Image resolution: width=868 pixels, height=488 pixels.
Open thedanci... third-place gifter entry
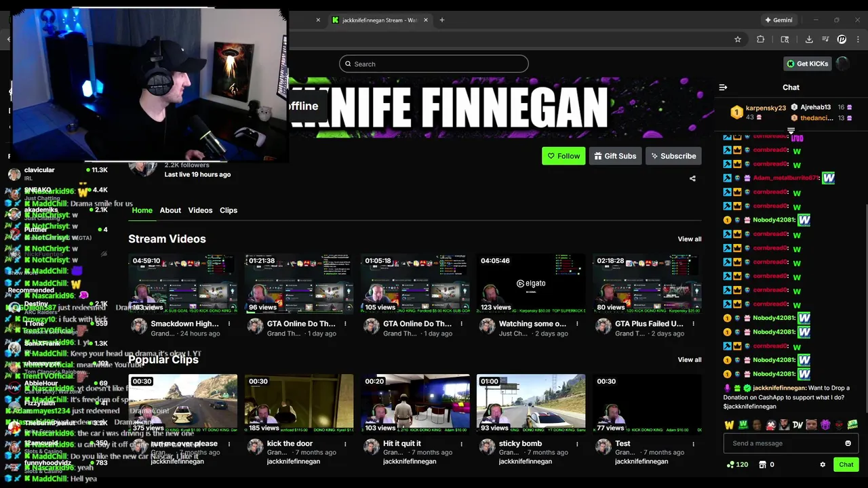click(x=816, y=118)
